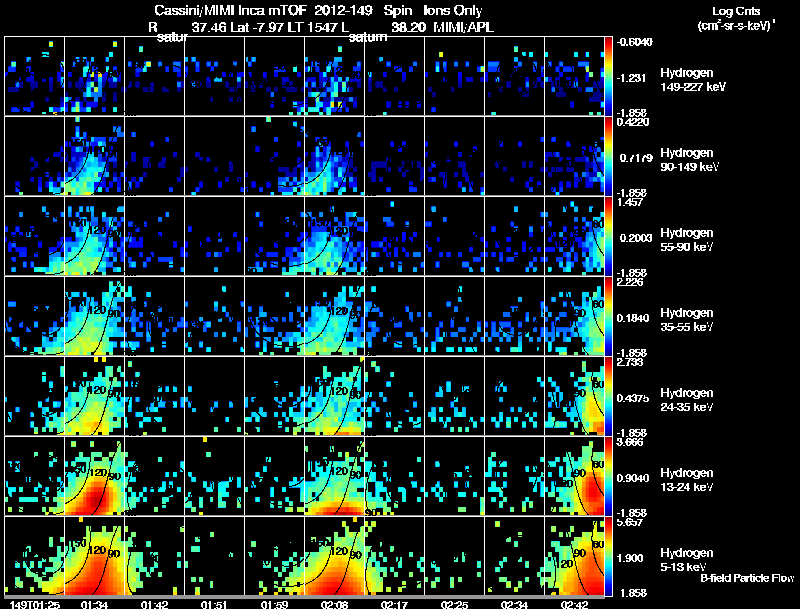Click the '2.226' colorbar value
The image size is (800, 609).
[x=630, y=282]
